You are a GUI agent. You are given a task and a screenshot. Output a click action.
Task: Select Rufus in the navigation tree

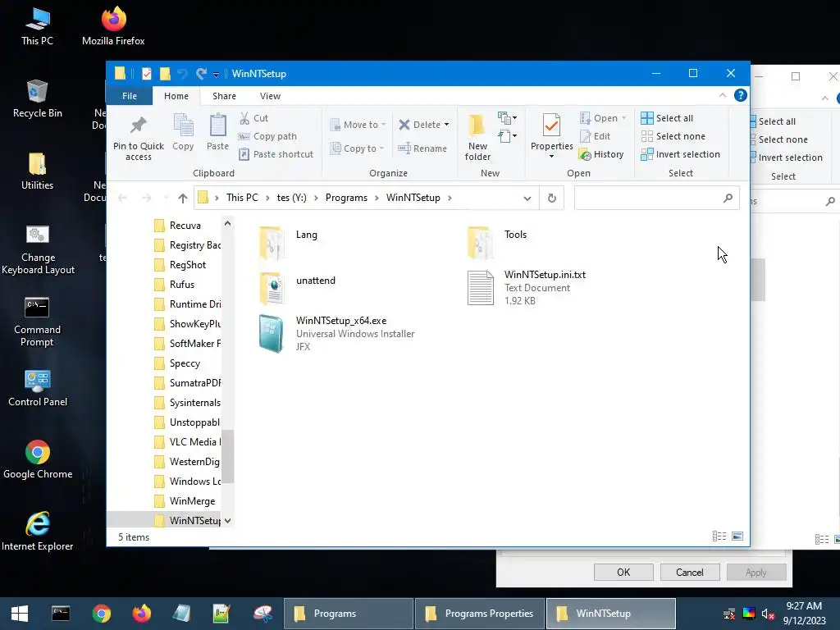(x=181, y=285)
